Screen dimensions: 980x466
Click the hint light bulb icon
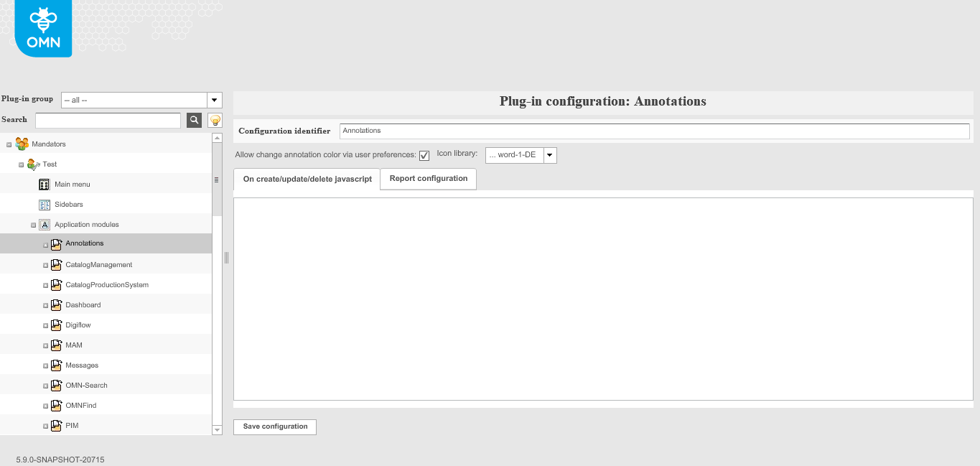coord(215,120)
